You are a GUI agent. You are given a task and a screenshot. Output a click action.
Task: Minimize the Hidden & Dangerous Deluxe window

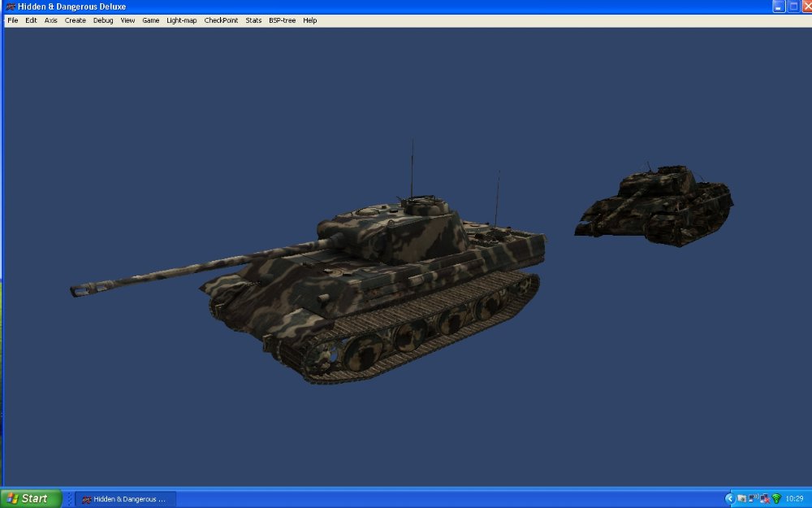tap(779, 7)
